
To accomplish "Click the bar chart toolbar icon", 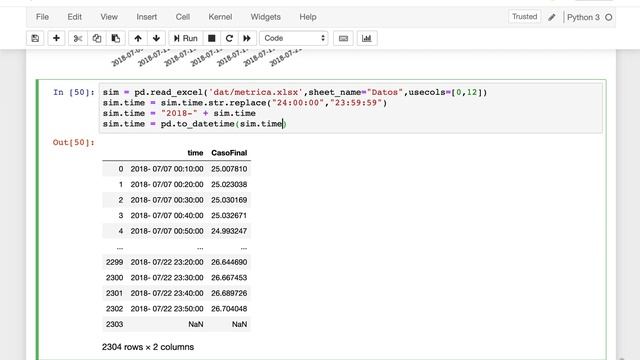I will click(367, 38).
